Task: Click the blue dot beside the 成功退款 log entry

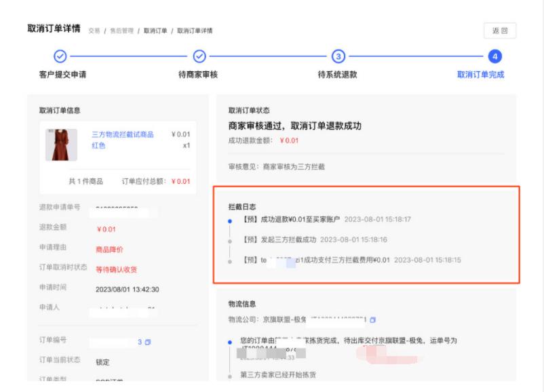Action: pos(230,220)
